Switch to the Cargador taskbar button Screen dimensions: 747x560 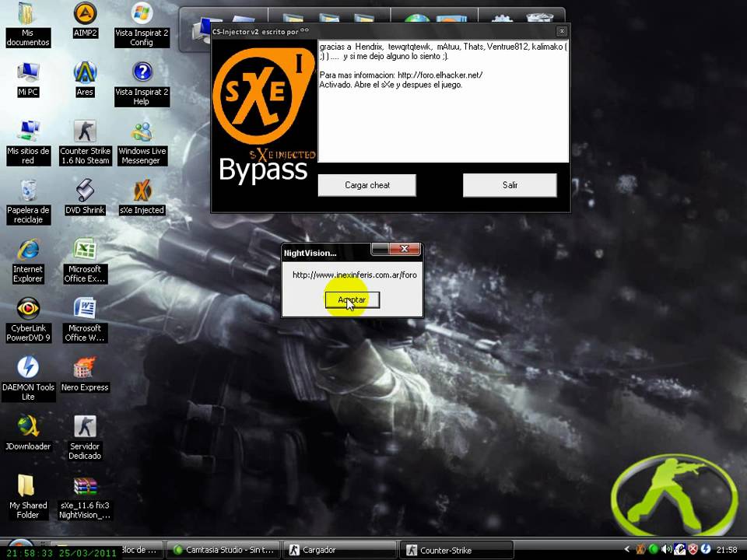[x=339, y=550]
